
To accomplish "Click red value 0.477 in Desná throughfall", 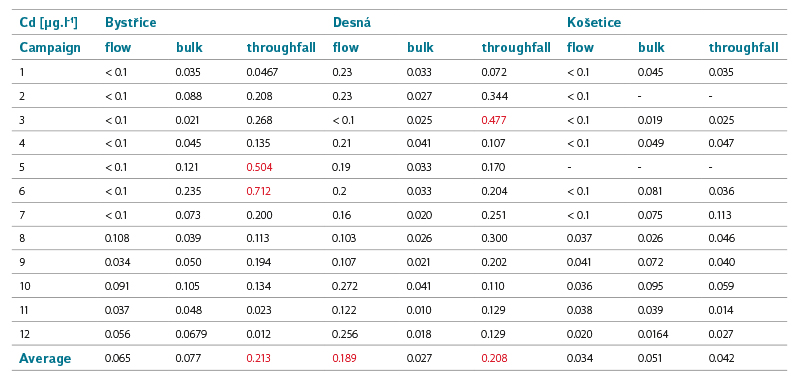I will point(494,120).
